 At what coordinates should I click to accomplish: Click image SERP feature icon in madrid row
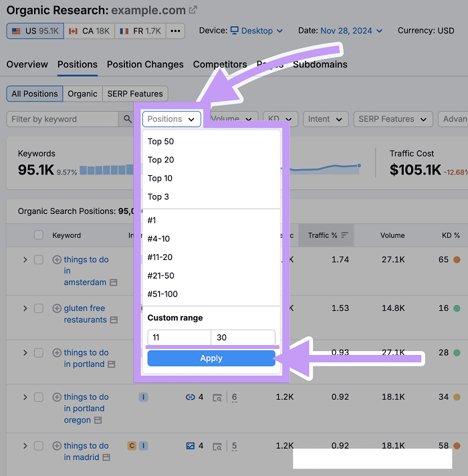click(191, 446)
